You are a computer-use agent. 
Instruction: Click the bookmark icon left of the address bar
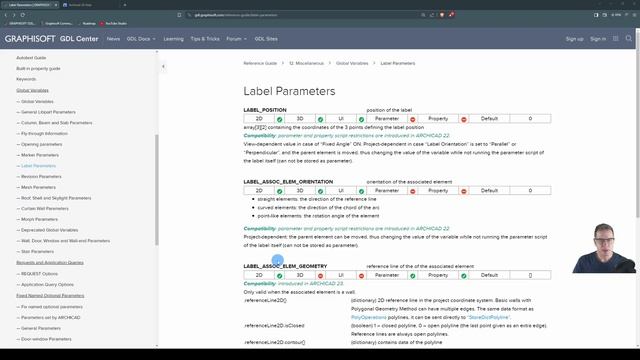pyautogui.click(x=179, y=15)
